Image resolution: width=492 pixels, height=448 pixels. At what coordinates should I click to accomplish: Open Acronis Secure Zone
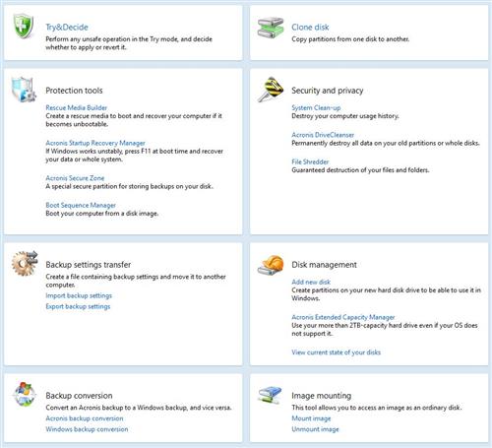coord(75,178)
